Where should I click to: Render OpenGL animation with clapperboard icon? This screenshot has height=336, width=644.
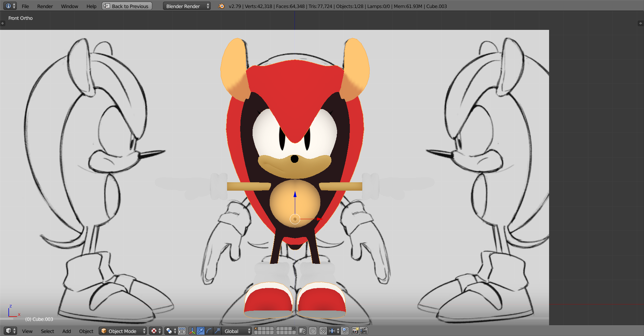coord(364,331)
